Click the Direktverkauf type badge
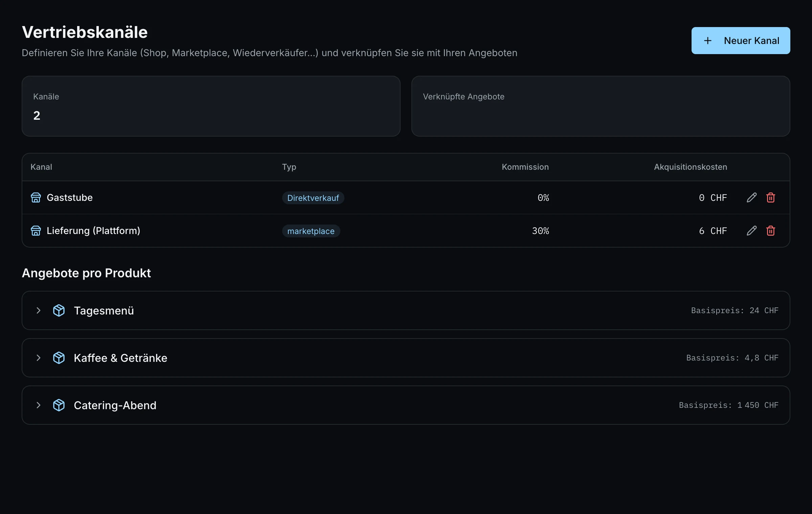Screen dimensions: 812x514 point(313,198)
